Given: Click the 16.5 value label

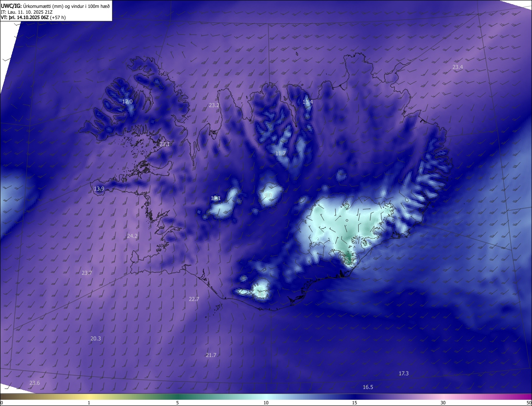Looking at the screenshot, I should click(368, 387).
